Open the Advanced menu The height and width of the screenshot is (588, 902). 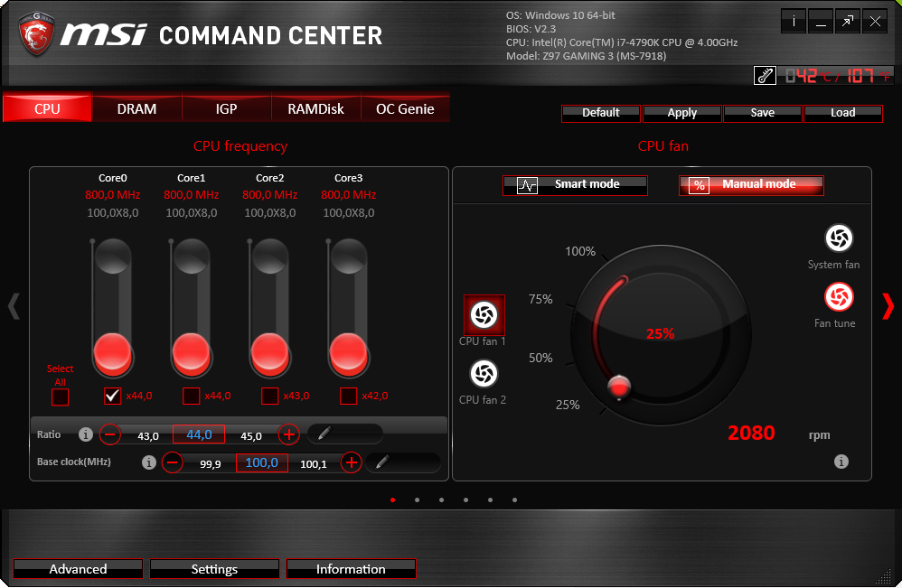tap(78, 569)
